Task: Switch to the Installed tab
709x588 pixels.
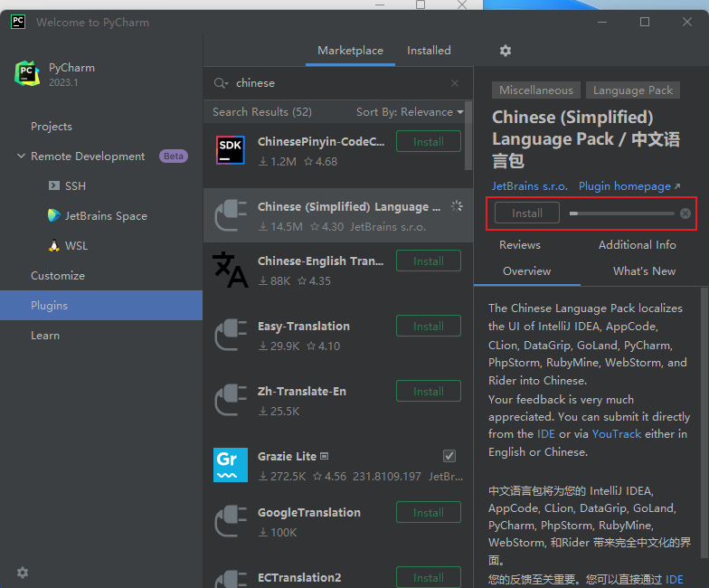Action: (x=429, y=51)
